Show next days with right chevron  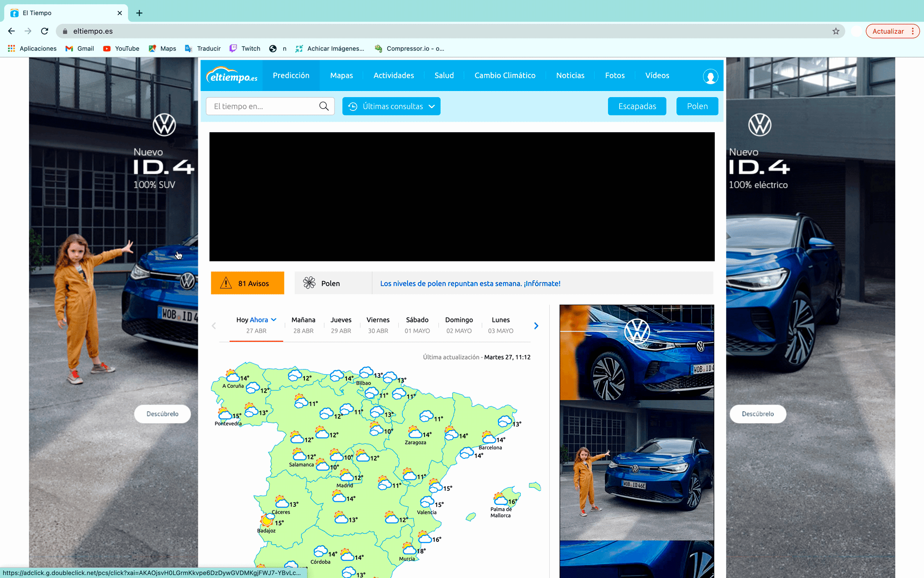[536, 326]
